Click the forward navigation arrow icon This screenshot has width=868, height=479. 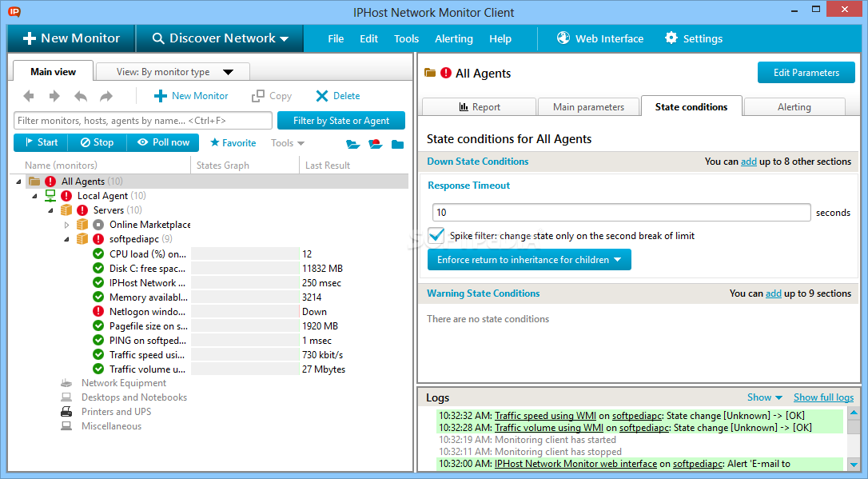tap(54, 96)
